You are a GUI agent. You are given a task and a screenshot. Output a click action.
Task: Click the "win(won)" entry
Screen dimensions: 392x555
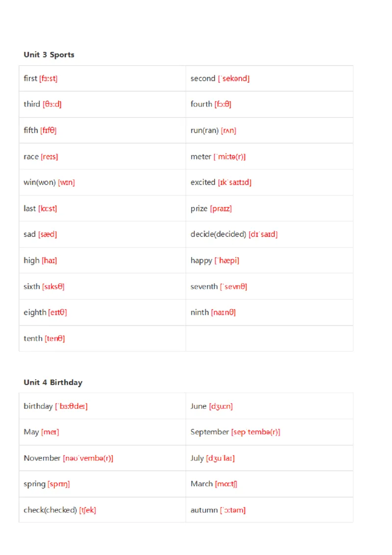pyautogui.click(x=40, y=182)
